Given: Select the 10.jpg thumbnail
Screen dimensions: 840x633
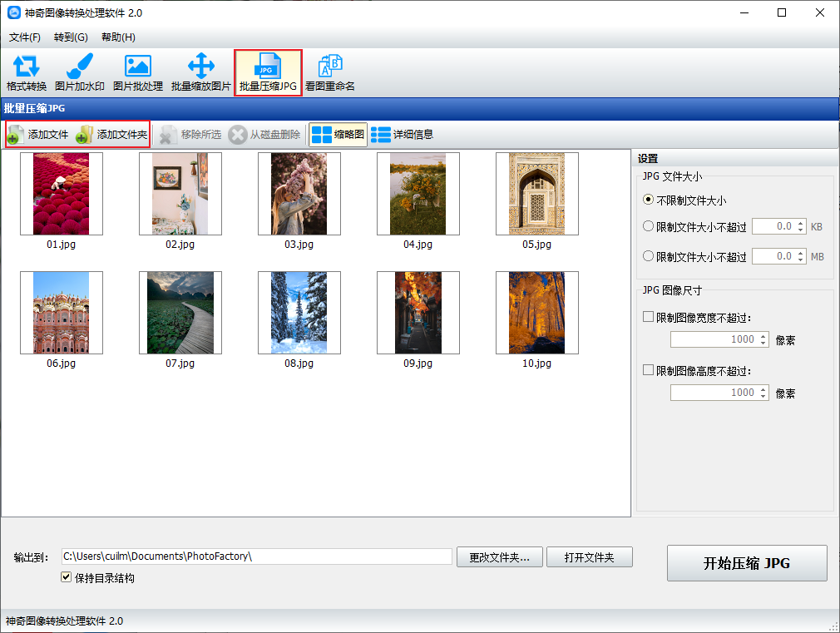Looking at the screenshot, I should point(536,313).
